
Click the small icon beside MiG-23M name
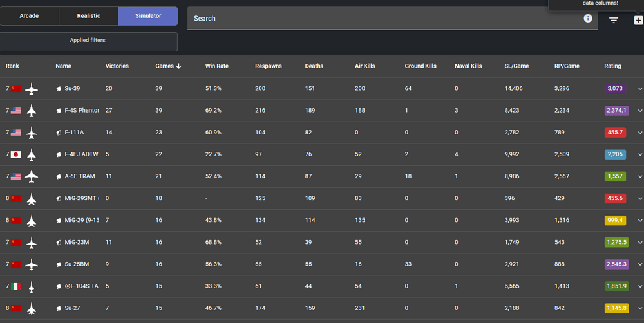point(59,243)
